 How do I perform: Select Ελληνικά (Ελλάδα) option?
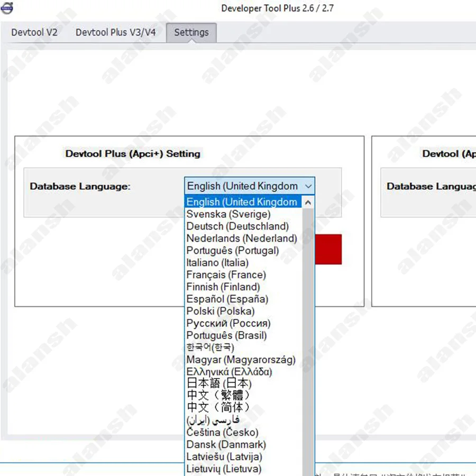[243, 372]
